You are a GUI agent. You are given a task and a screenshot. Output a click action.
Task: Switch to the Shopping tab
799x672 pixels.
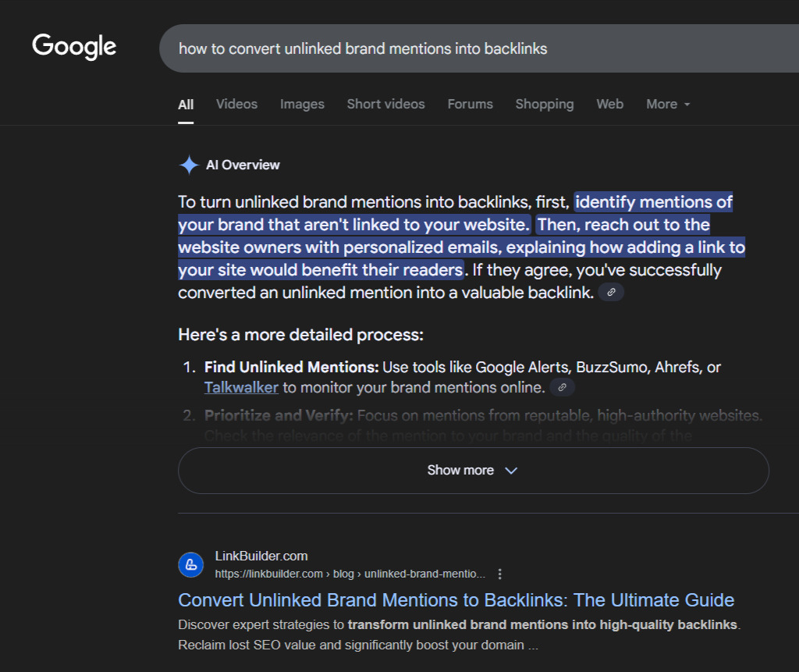point(545,104)
